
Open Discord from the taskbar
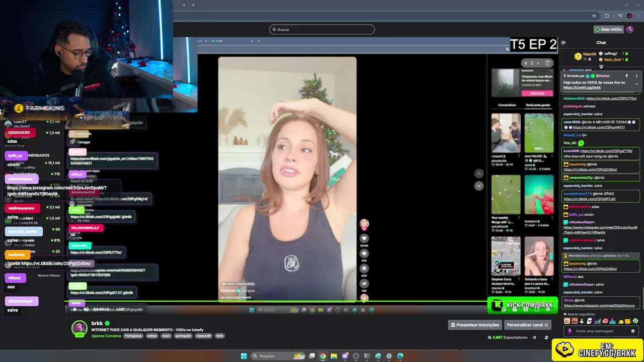[345, 356]
